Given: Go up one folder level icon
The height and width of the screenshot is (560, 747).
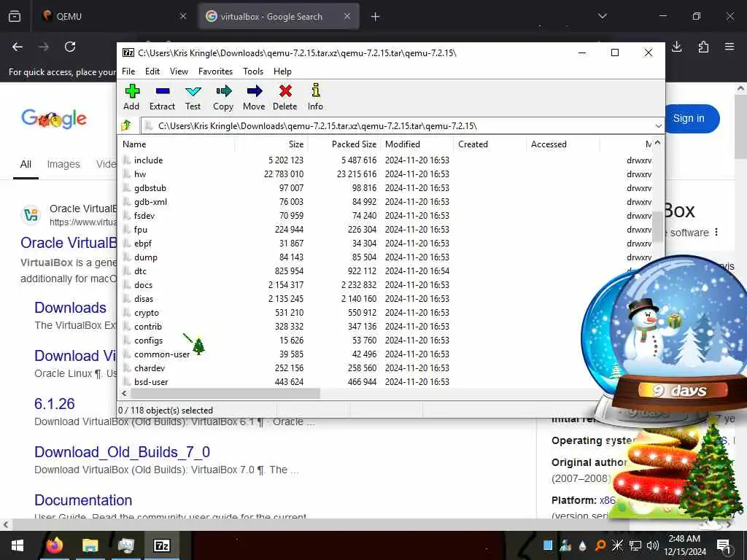Looking at the screenshot, I should [x=126, y=125].
